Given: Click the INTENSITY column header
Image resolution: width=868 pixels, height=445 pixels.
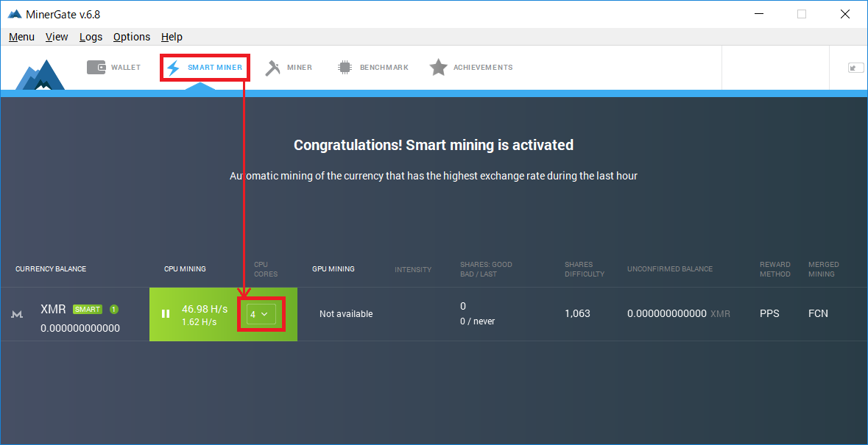Looking at the screenshot, I should click(413, 270).
